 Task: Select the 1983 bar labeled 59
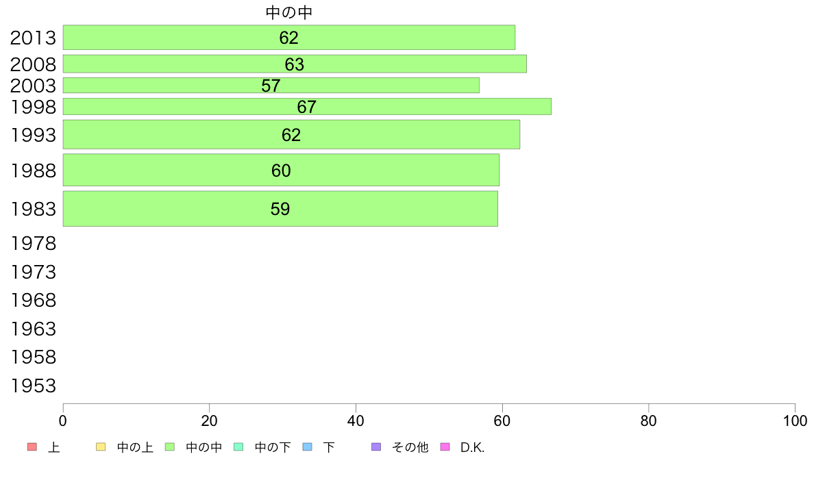[280, 209]
